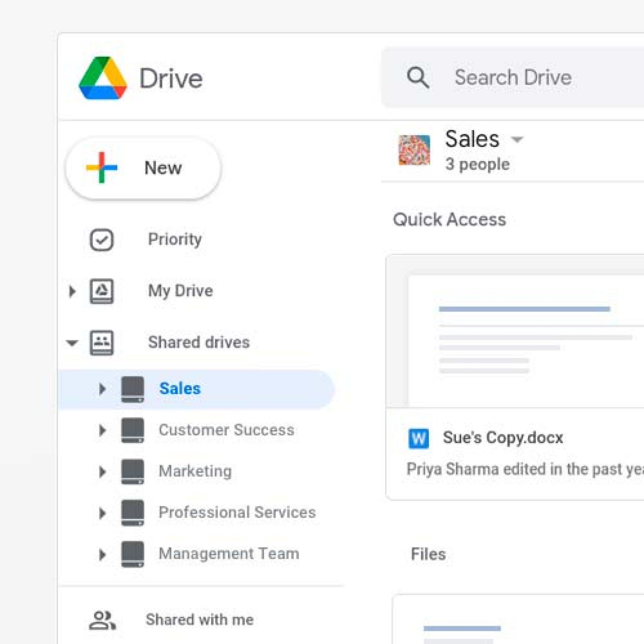644x644 pixels.
Task: Click the Sales shared drive icon
Action: pyautogui.click(x=132, y=389)
